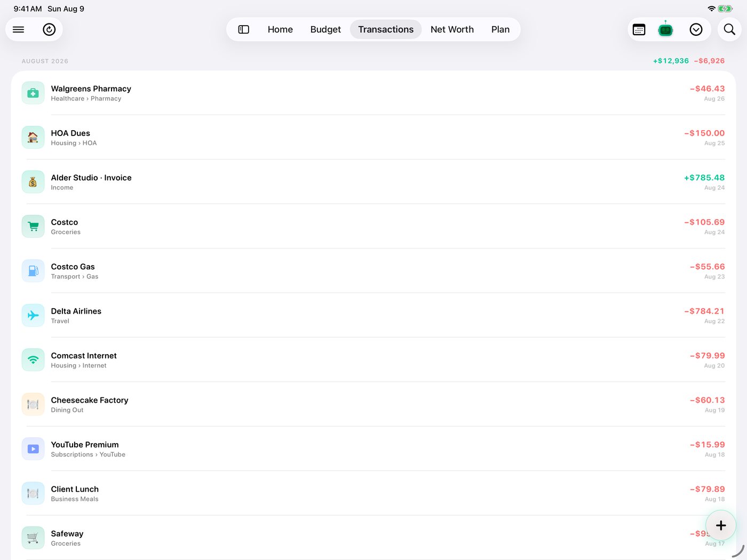
Task: Tap the -$55.66 amount
Action: (707, 267)
